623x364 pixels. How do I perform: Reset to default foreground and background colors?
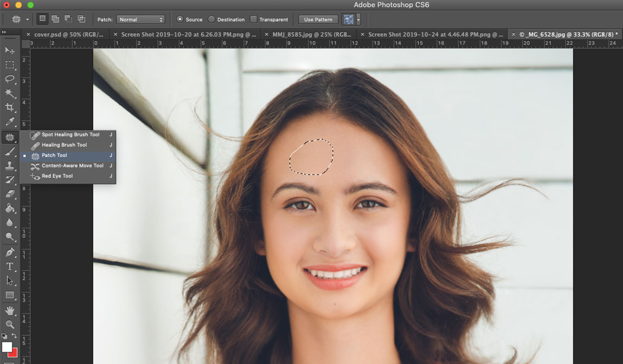[4, 336]
